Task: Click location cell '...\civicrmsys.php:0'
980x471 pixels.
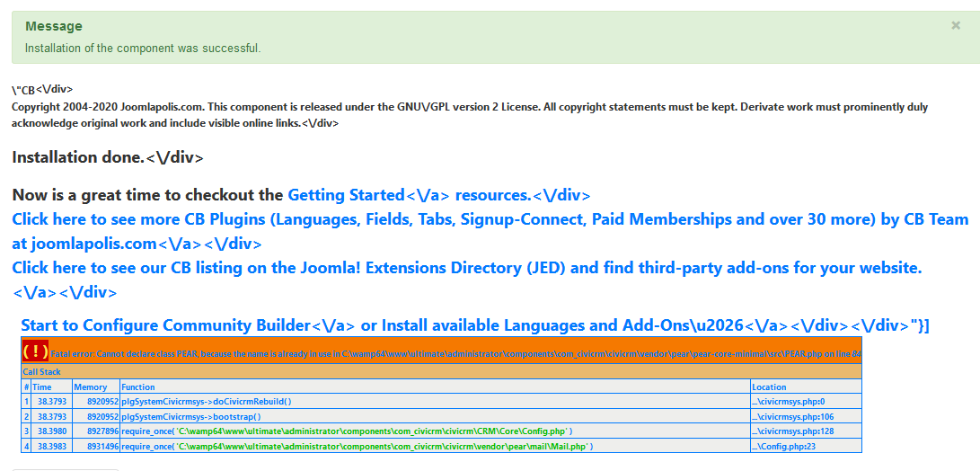Action: [x=807, y=402]
